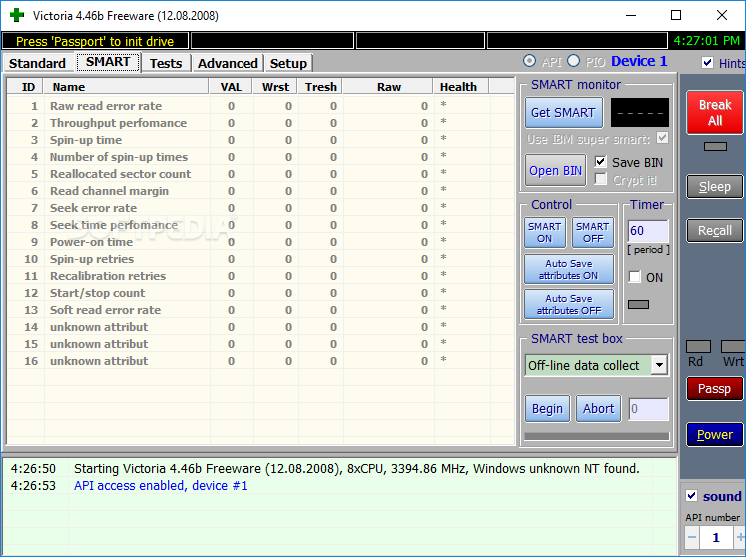Viewport: 746px width, 557px height.
Task: Select the 'Seek error rate' row
Action: 261,208
